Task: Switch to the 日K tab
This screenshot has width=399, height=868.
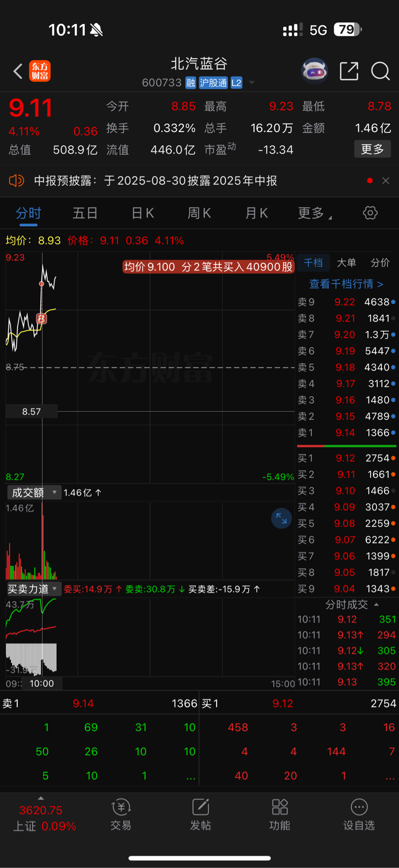Action: (x=142, y=213)
